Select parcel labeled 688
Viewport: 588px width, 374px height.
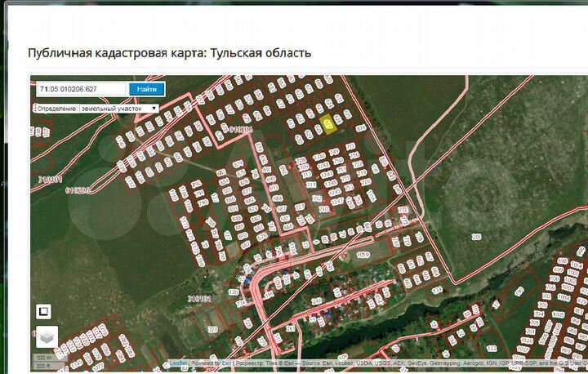tap(278, 198)
